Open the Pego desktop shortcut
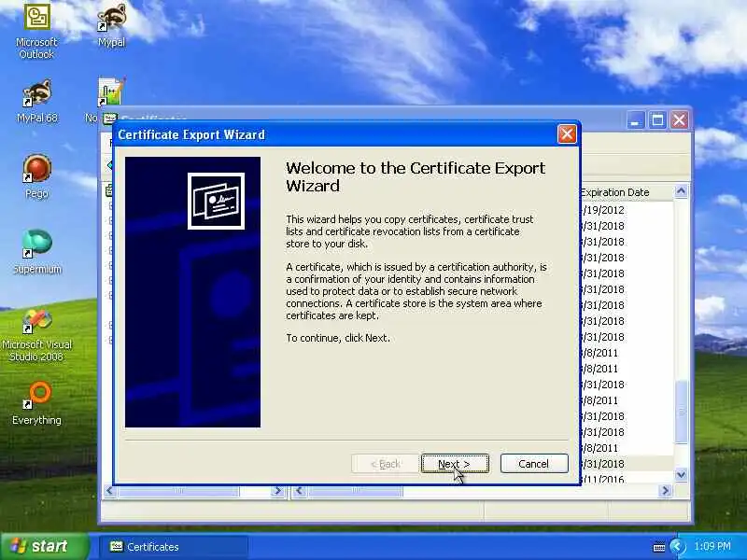Screen dimensions: 747x560 [36, 176]
